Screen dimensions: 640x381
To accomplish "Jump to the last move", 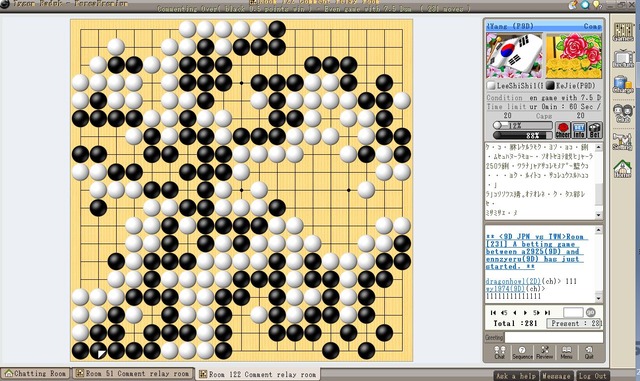I will click(547, 312).
